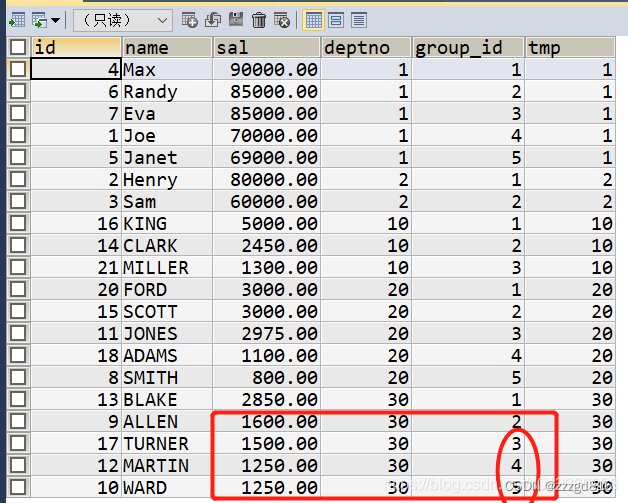
Task: Open the copy options dropdown arrow
Action: pyautogui.click(x=55, y=20)
